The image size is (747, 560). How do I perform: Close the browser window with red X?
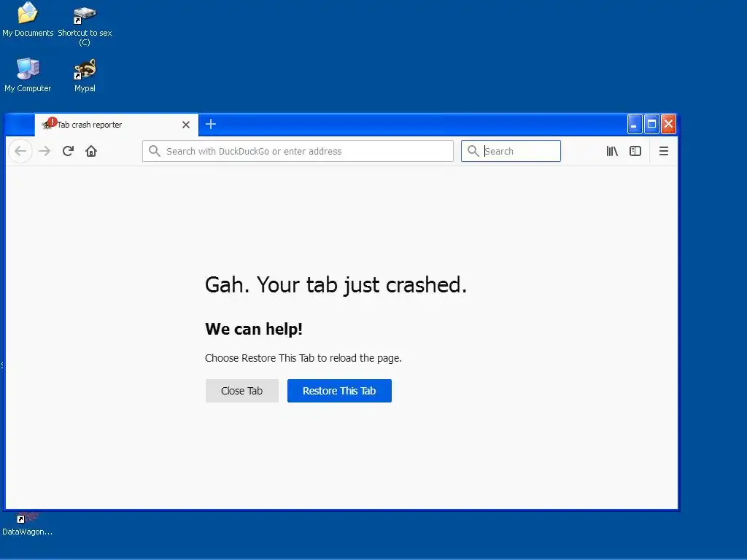click(x=668, y=124)
